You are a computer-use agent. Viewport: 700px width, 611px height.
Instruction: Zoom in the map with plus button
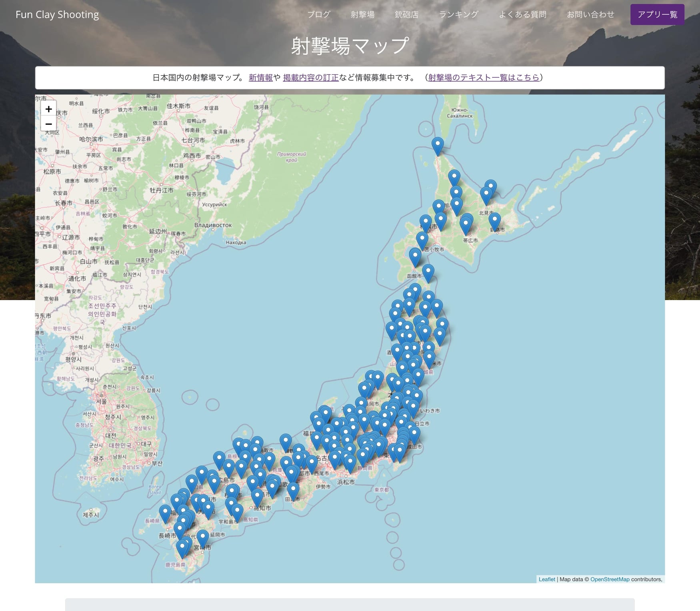point(49,109)
